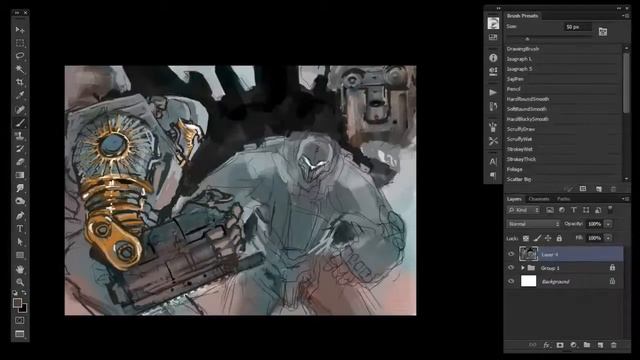Filter layers for shape layers
Viewport: 640px width, 360px height.
coord(586,210)
